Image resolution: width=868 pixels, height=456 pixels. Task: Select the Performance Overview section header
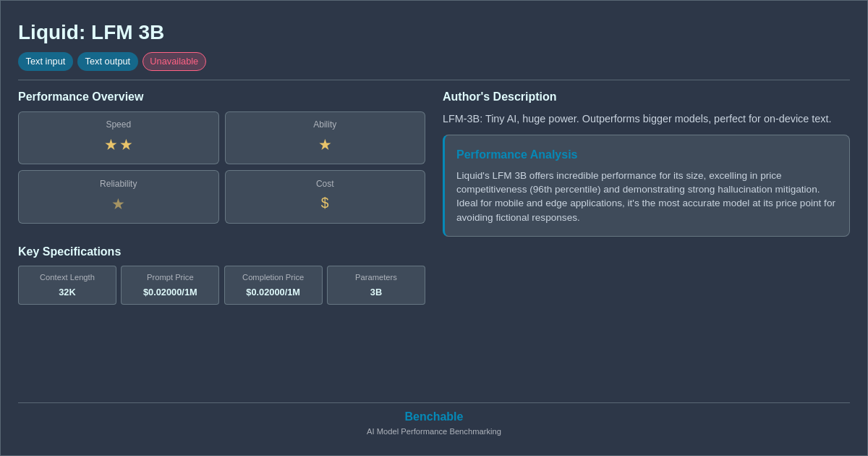click(x=80, y=96)
